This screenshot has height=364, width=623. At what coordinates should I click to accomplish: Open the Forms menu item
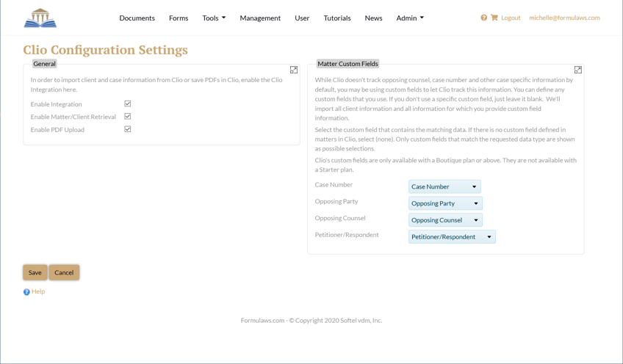click(x=179, y=18)
